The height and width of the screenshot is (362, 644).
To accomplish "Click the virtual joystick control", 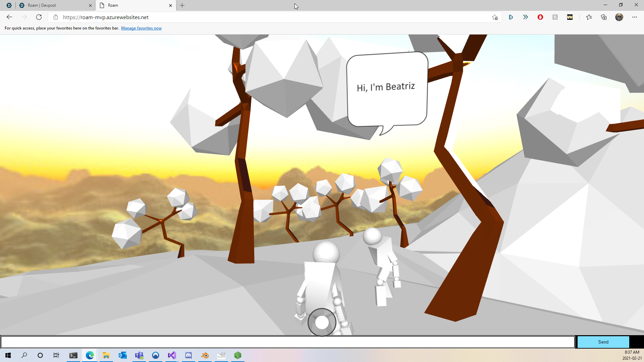I will point(322,322).
